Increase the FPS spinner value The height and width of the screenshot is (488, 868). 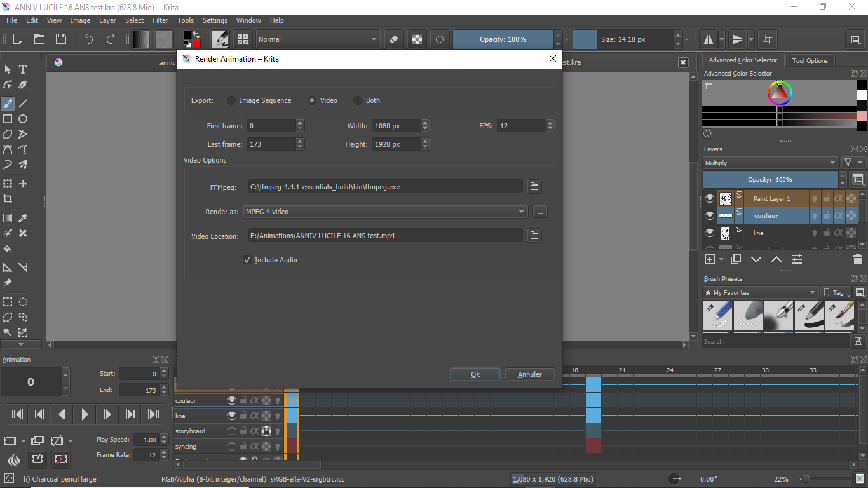point(551,123)
